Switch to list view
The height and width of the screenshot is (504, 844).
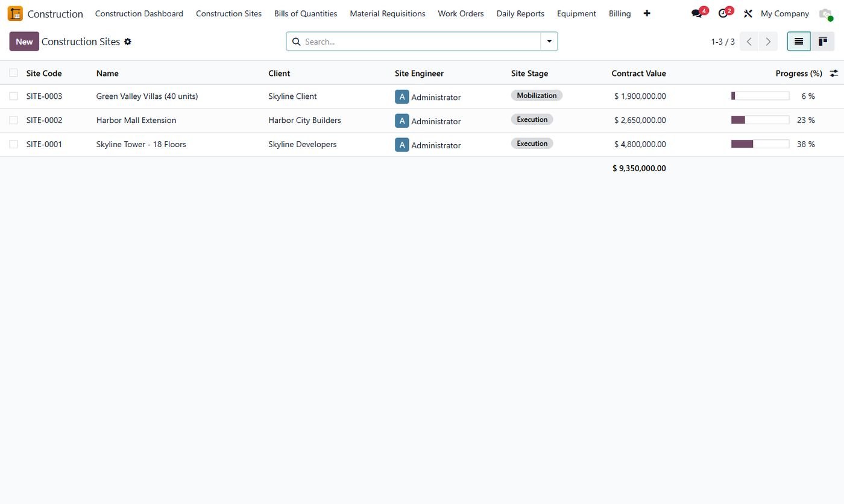coord(799,42)
